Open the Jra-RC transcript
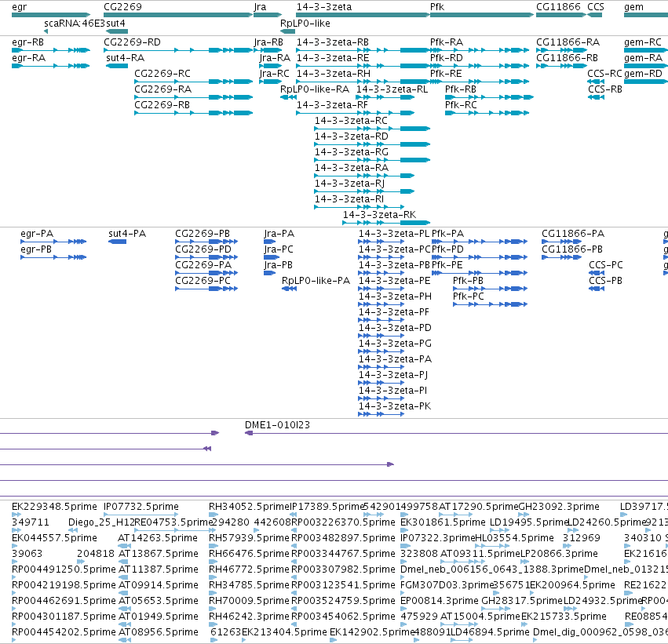 271,82
